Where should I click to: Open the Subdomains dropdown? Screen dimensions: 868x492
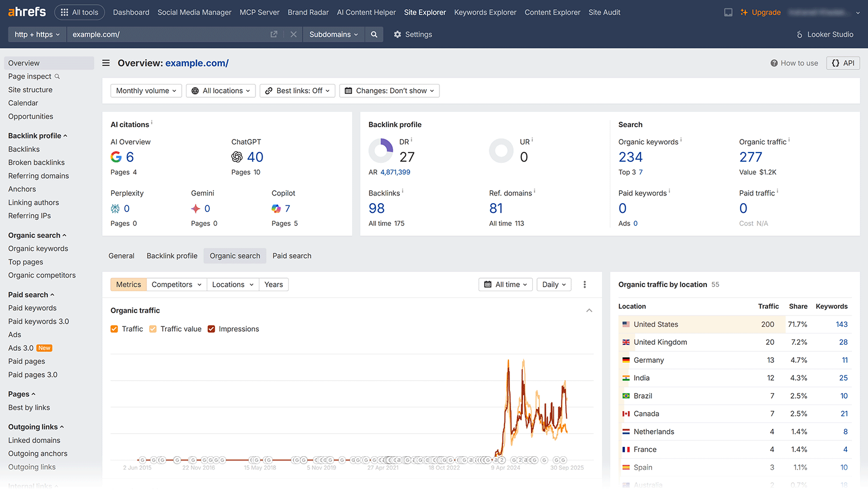pos(333,34)
